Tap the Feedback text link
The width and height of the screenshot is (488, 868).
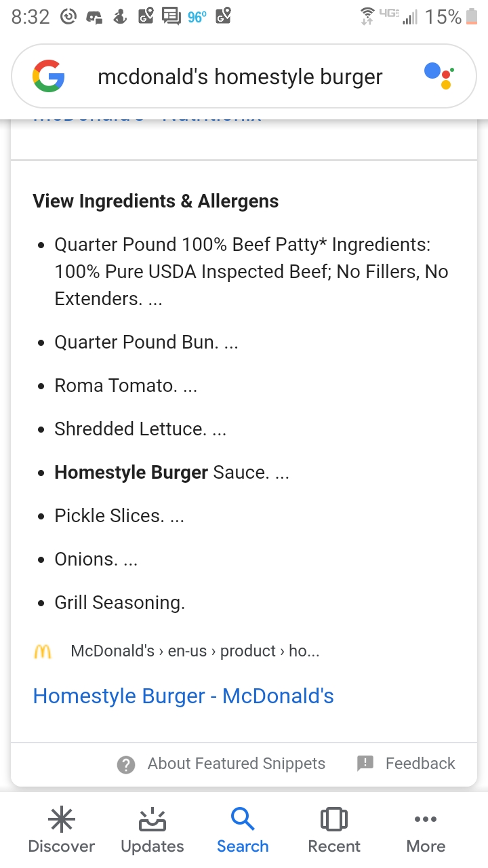pos(420,764)
